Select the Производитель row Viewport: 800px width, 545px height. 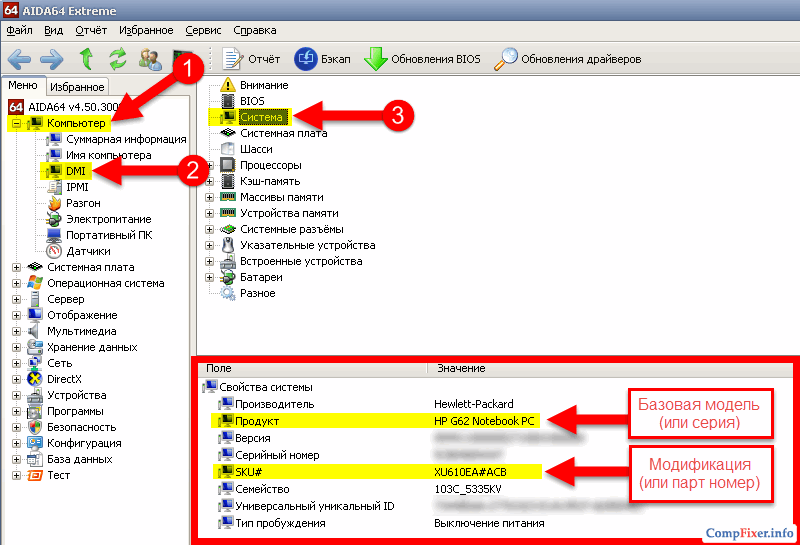365,404
